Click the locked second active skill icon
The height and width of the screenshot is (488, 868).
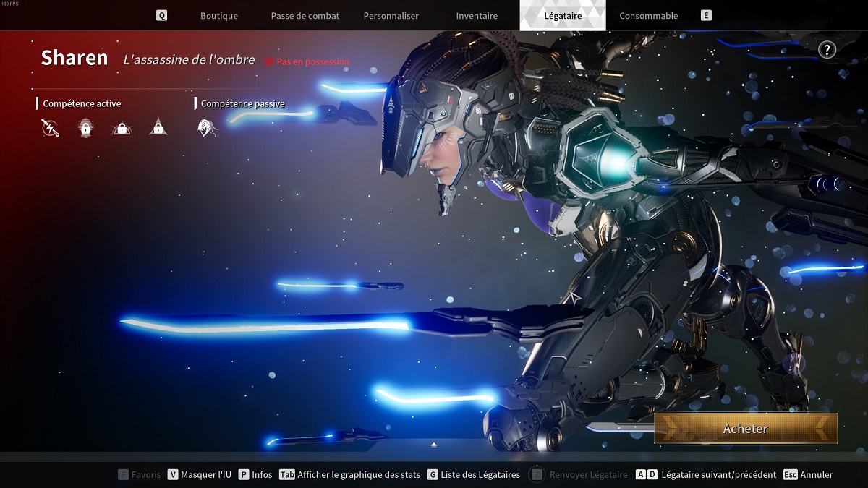tap(85, 127)
